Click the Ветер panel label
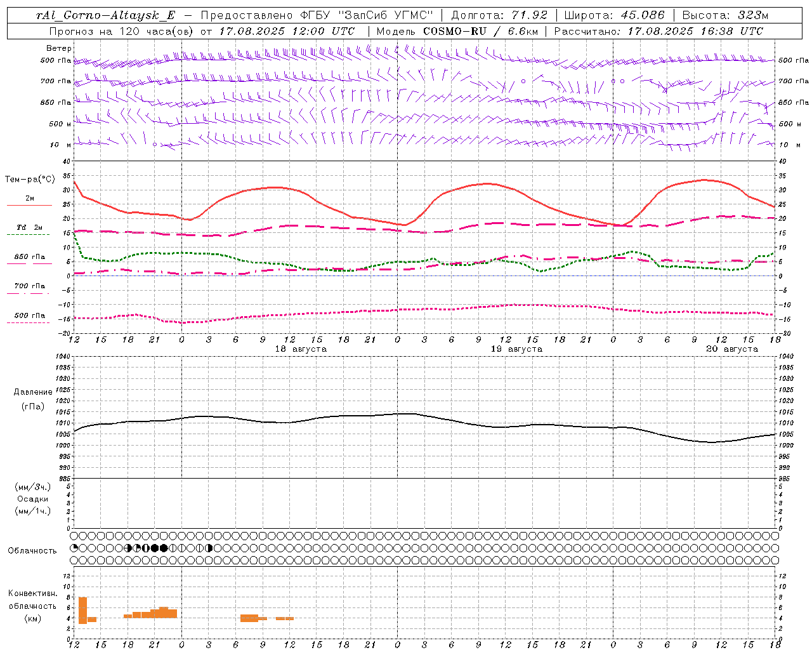812x650 pixels. click(x=59, y=48)
